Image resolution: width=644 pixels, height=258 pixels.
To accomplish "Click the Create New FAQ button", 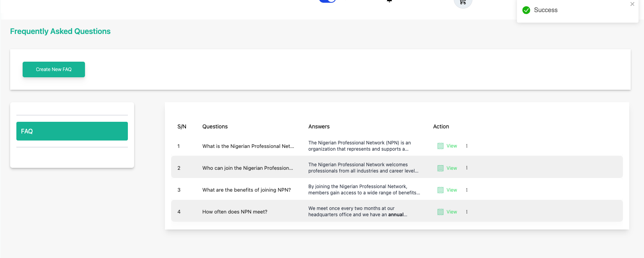I will [54, 69].
